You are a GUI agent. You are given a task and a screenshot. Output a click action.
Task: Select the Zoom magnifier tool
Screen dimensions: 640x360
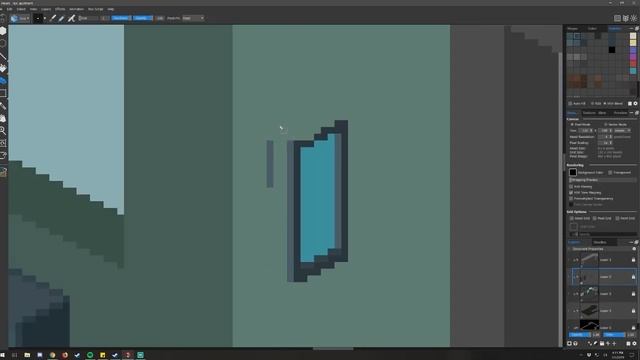(3, 131)
